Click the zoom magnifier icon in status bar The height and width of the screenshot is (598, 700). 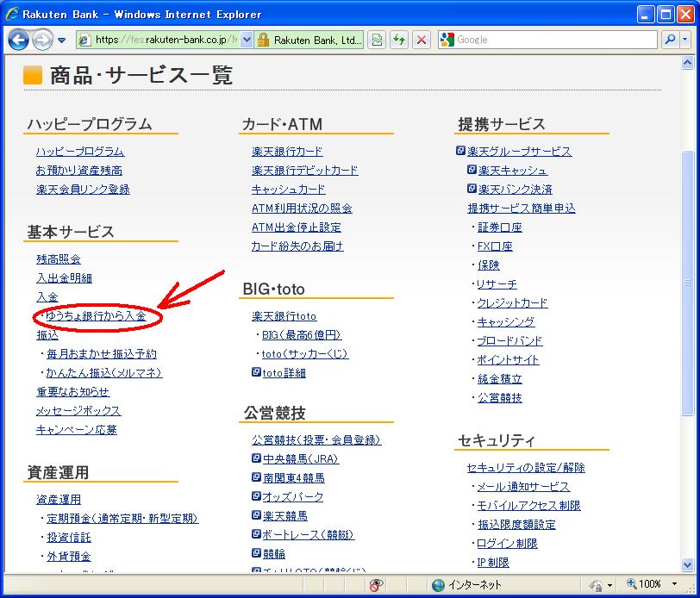tap(631, 583)
